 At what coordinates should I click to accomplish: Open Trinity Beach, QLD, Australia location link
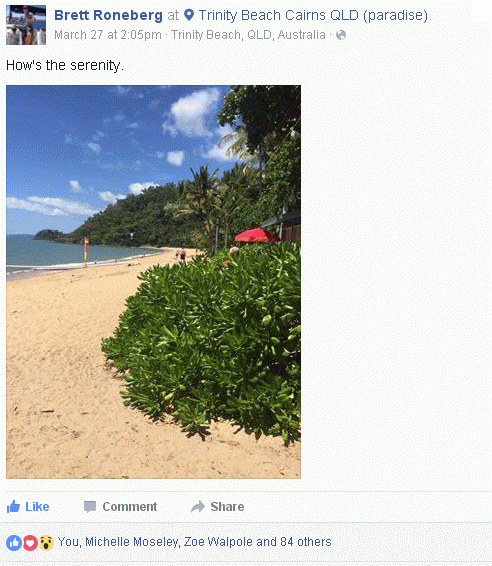pos(248,35)
